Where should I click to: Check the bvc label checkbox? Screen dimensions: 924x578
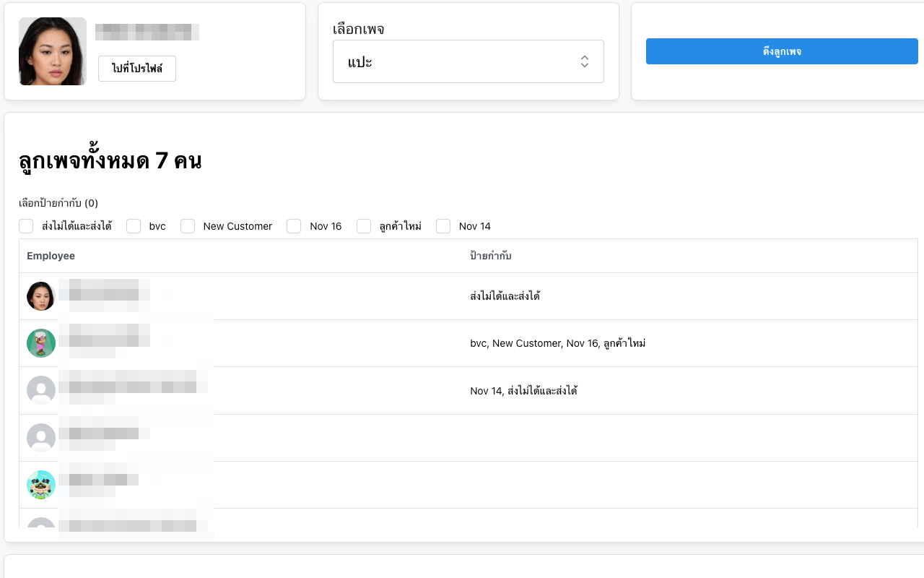coord(134,226)
